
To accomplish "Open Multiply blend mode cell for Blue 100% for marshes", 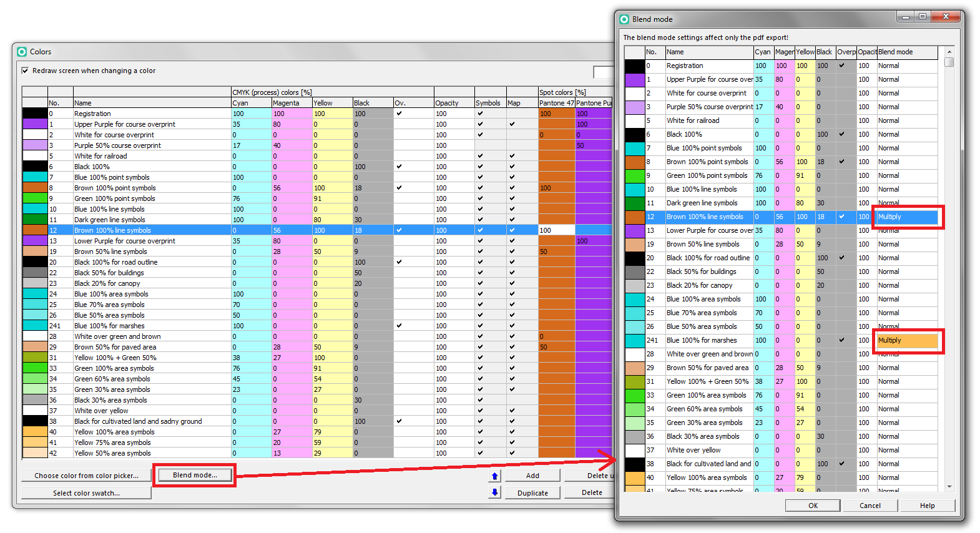I will tap(907, 340).
